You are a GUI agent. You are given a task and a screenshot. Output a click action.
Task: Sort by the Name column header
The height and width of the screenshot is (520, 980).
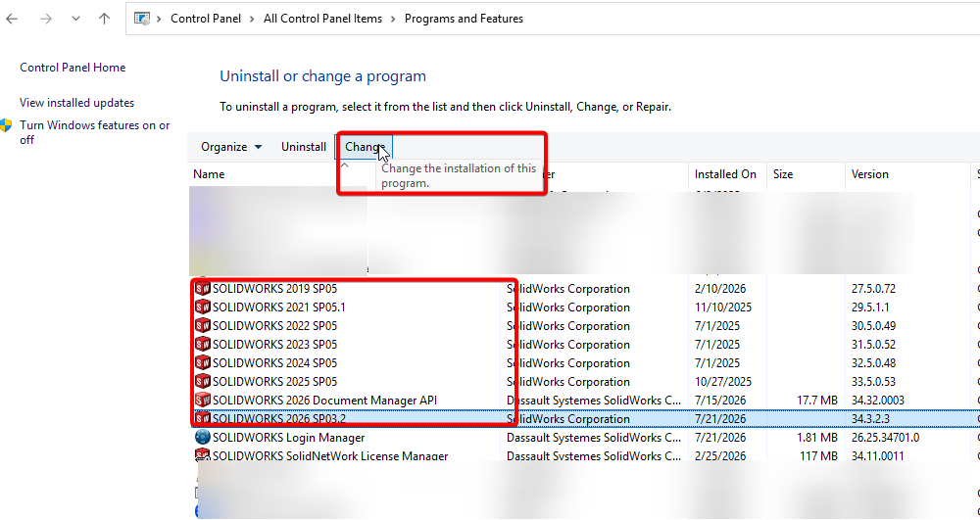pos(209,174)
